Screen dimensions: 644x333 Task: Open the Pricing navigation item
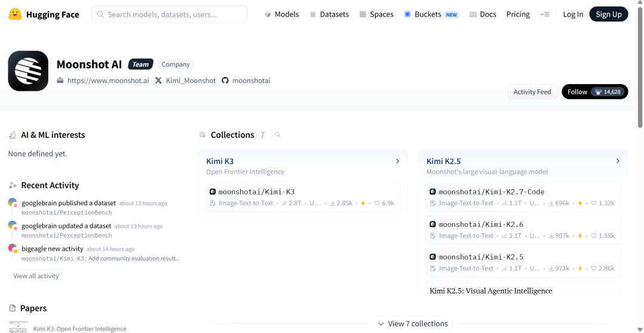tap(518, 14)
